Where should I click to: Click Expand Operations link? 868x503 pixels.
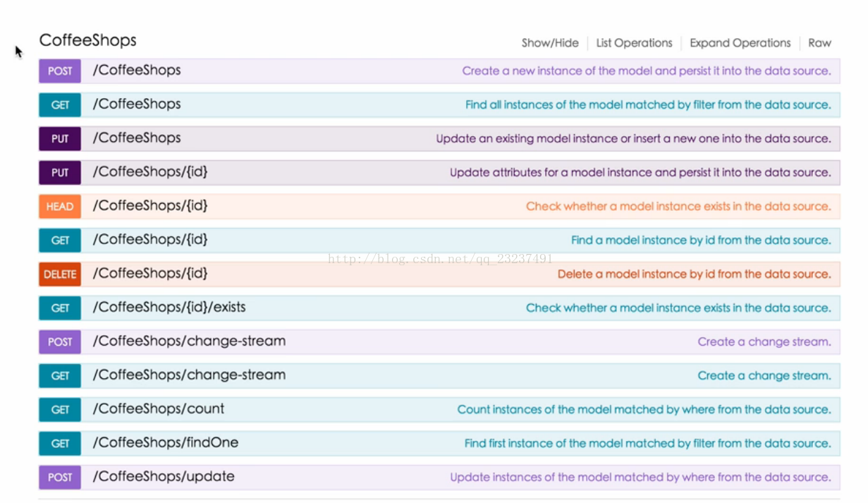point(740,43)
